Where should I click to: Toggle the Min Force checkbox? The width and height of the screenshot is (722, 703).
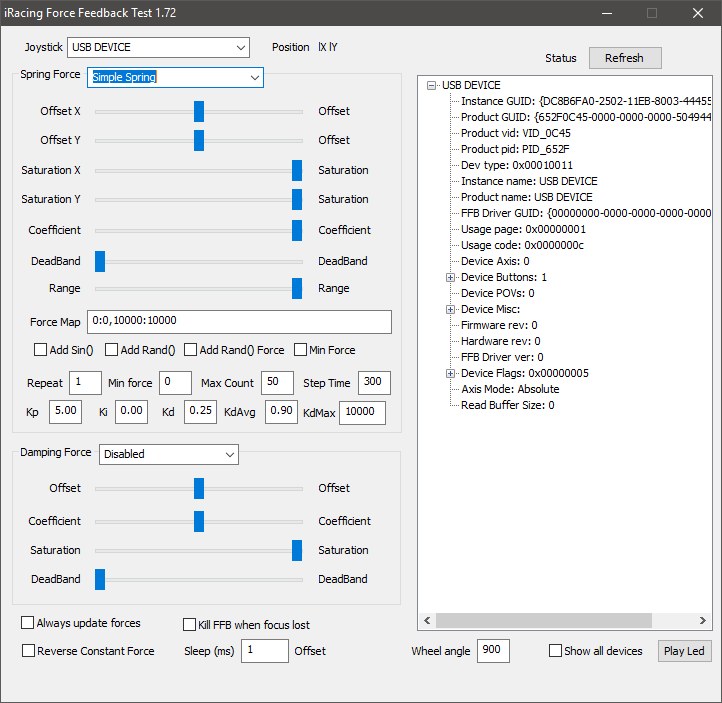[301, 350]
